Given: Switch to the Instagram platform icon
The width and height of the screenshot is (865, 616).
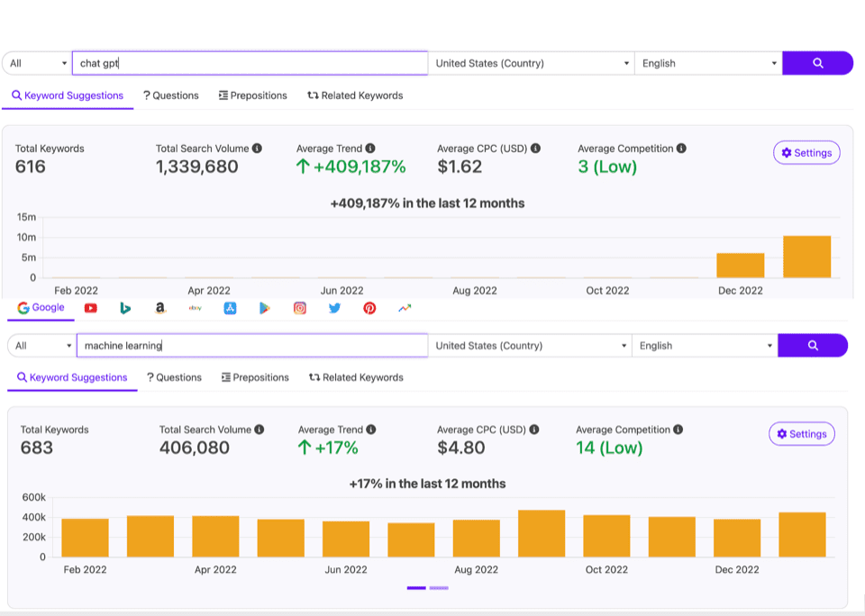Looking at the screenshot, I should click(299, 308).
